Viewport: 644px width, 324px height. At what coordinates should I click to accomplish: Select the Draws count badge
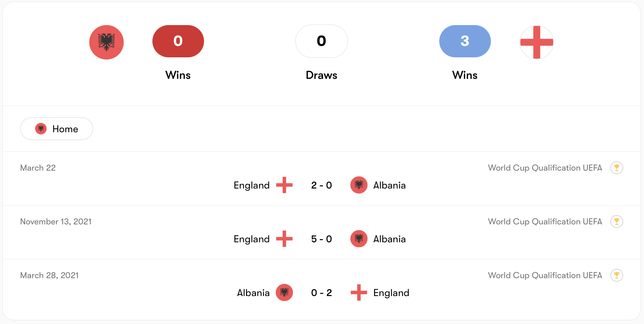321,41
